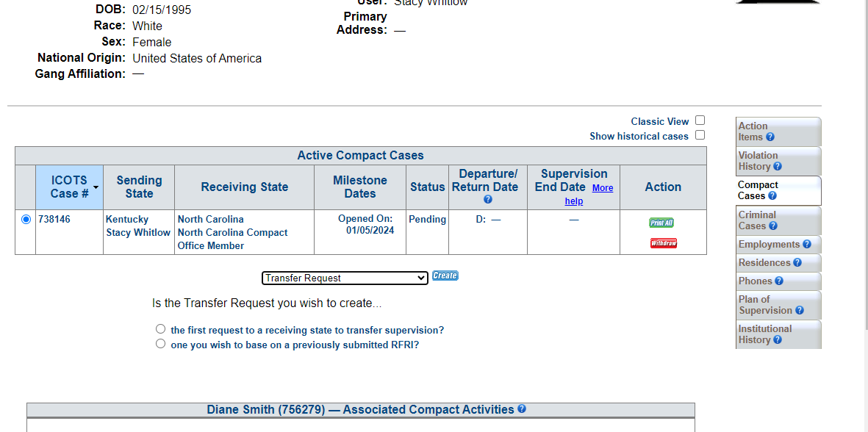Open help icon beside Criminal Cases tab
868x432 pixels.
773,226
